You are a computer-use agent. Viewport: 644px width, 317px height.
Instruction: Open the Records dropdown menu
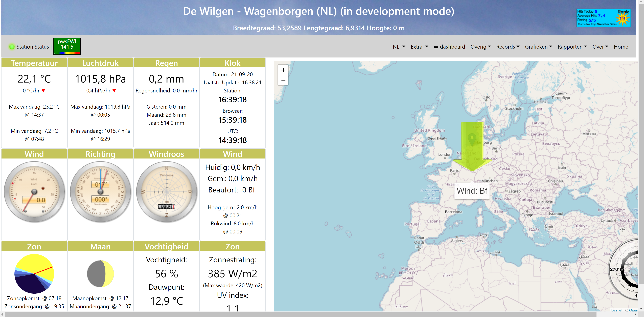(508, 47)
